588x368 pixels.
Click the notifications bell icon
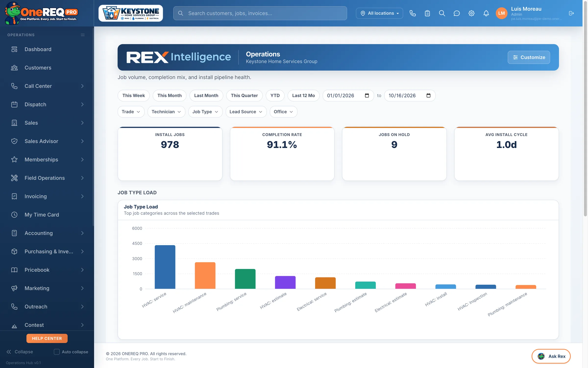click(486, 13)
